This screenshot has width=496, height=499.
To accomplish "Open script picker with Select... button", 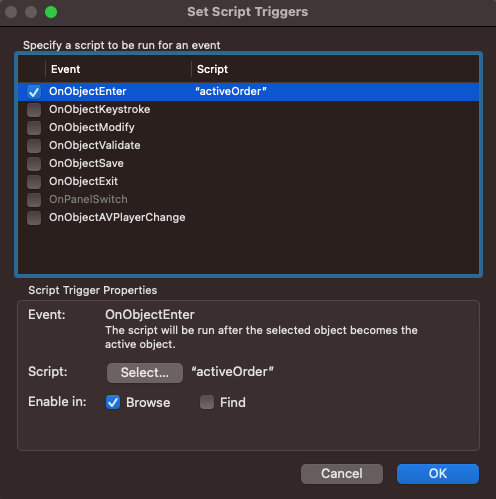I will (x=145, y=373).
